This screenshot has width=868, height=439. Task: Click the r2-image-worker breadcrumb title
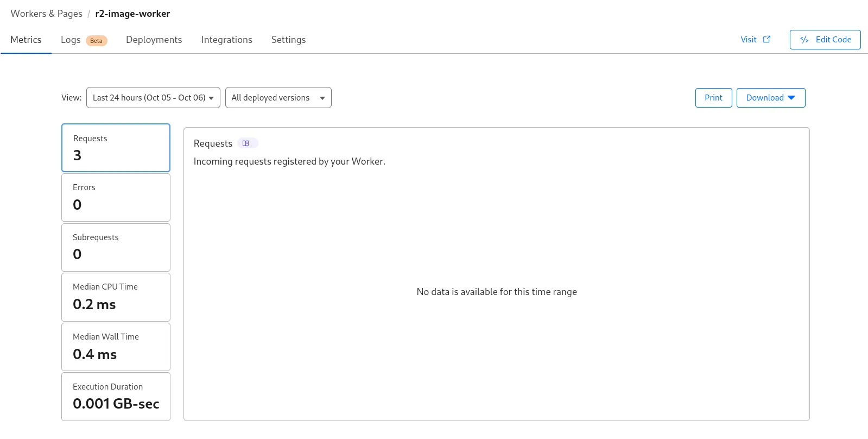(132, 14)
